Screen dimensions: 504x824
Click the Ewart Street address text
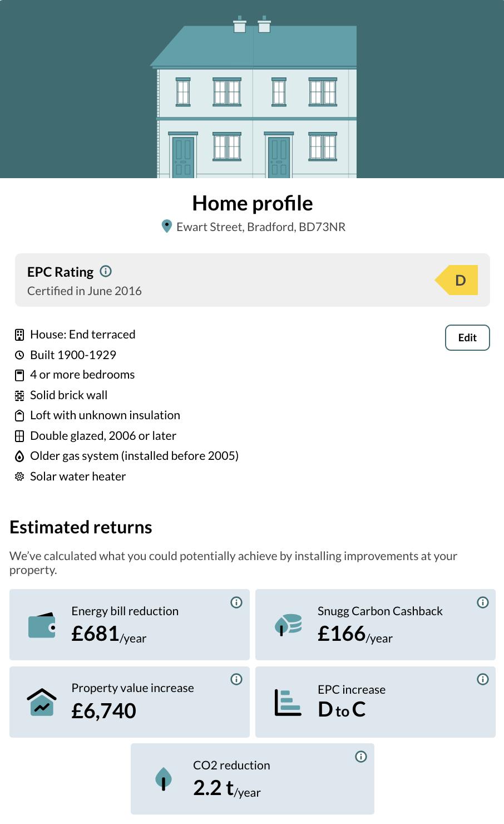click(261, 227)
